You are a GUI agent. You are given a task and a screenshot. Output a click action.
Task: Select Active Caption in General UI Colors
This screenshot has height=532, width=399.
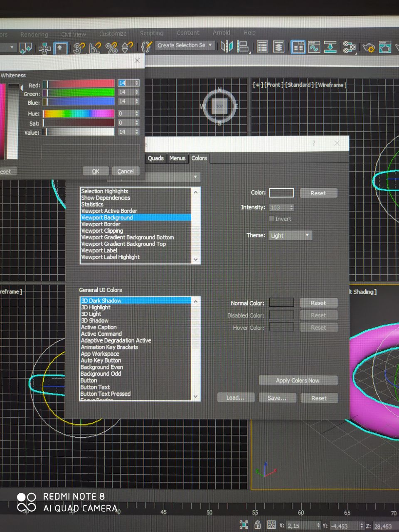(x=136, y=327)
